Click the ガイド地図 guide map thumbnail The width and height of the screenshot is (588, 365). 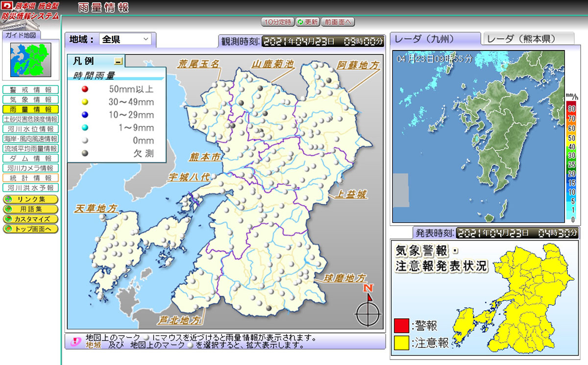[30, 59]
